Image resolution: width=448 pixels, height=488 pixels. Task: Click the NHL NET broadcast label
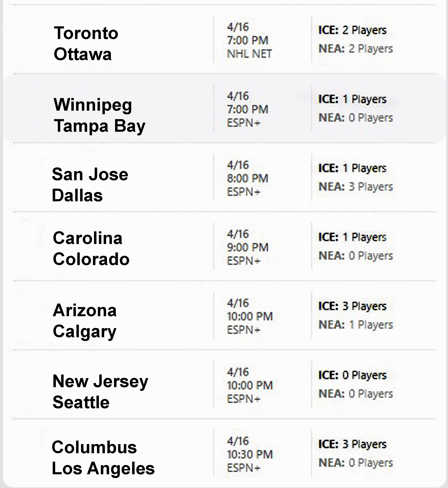(x=249, y=54)
